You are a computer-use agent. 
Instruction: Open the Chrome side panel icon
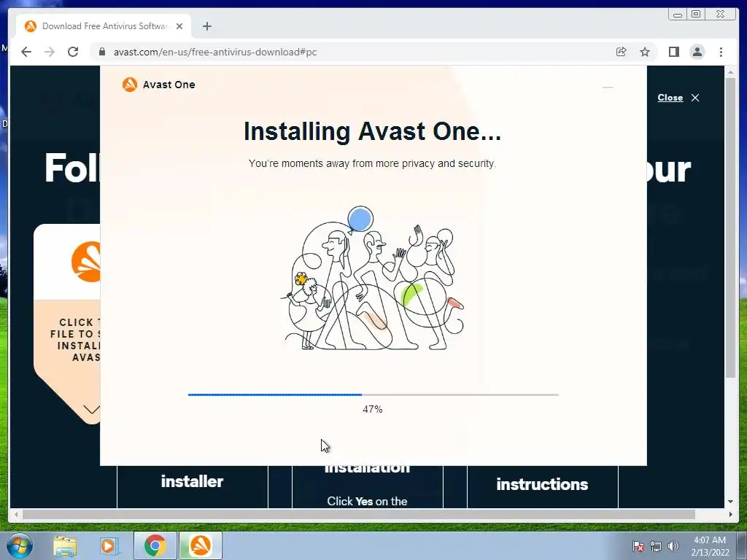pyautogui.click(x=673, y=52)
